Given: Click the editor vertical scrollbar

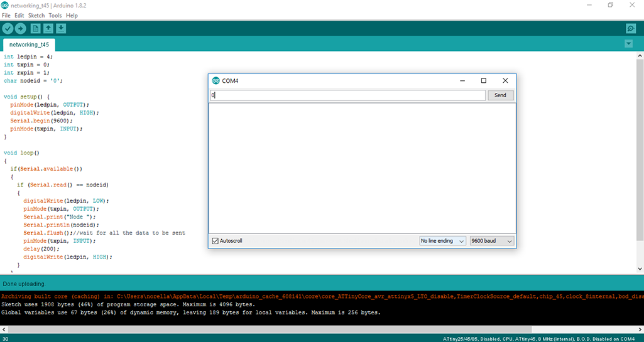Looking at the screenshot, I should [640, 150].
